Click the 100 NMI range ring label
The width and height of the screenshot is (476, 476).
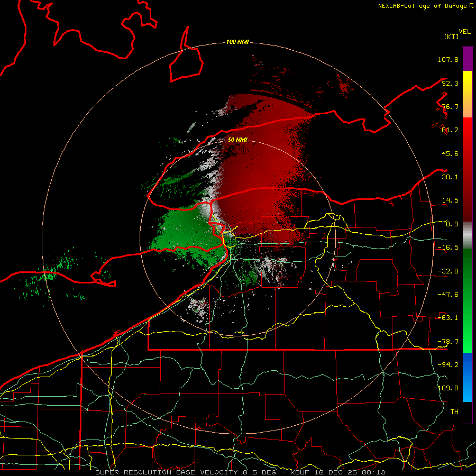237,42
